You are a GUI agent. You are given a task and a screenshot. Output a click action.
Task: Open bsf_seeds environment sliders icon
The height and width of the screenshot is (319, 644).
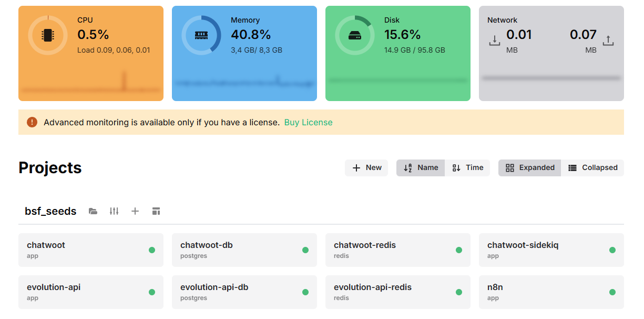click(114, 211)
